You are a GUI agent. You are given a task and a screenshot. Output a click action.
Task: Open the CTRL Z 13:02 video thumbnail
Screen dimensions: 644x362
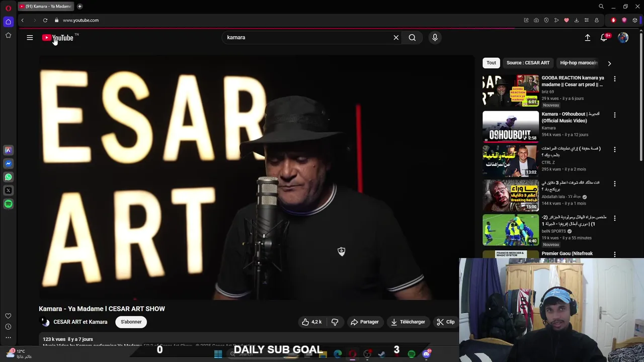511,161
